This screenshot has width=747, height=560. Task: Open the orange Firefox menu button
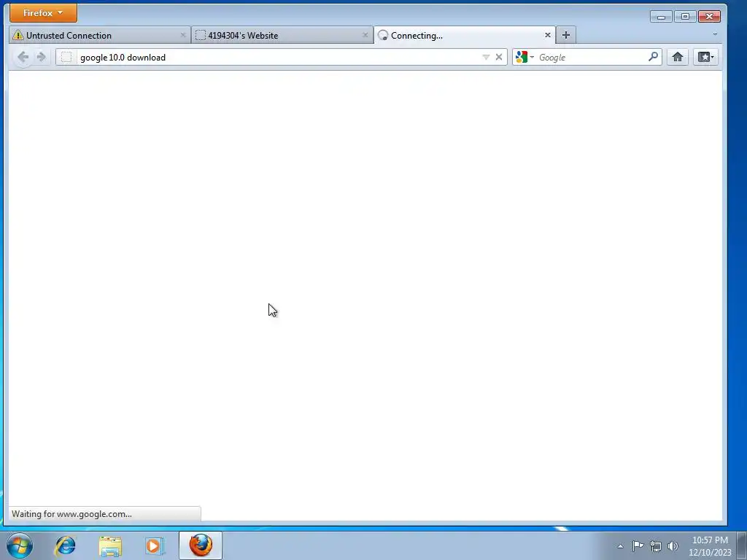pos(43,13)
